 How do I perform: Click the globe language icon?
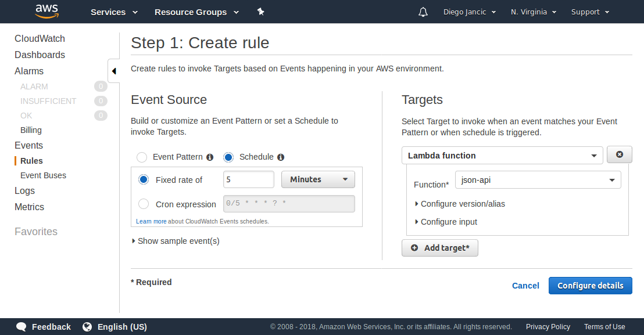87,327
